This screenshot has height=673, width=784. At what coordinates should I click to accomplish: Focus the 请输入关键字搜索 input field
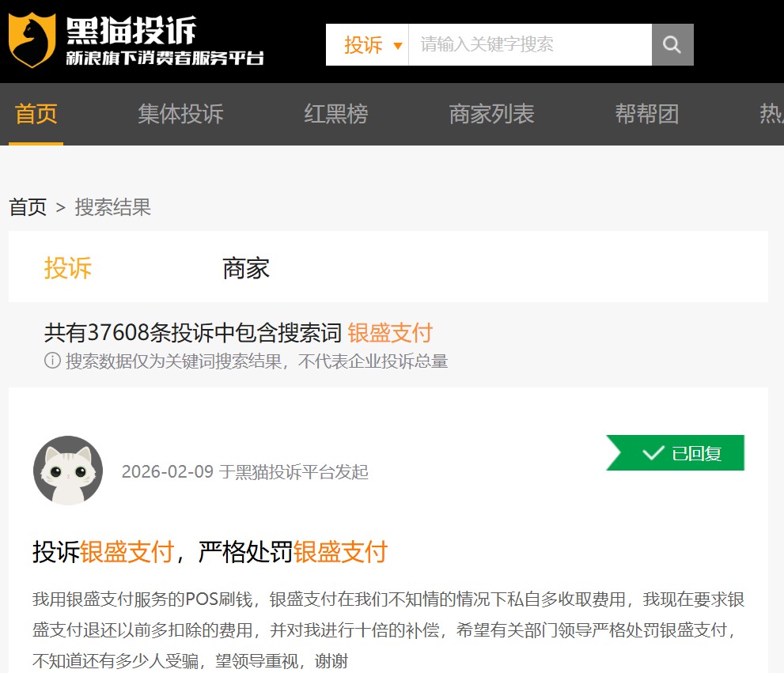click(x=530, y=44)
